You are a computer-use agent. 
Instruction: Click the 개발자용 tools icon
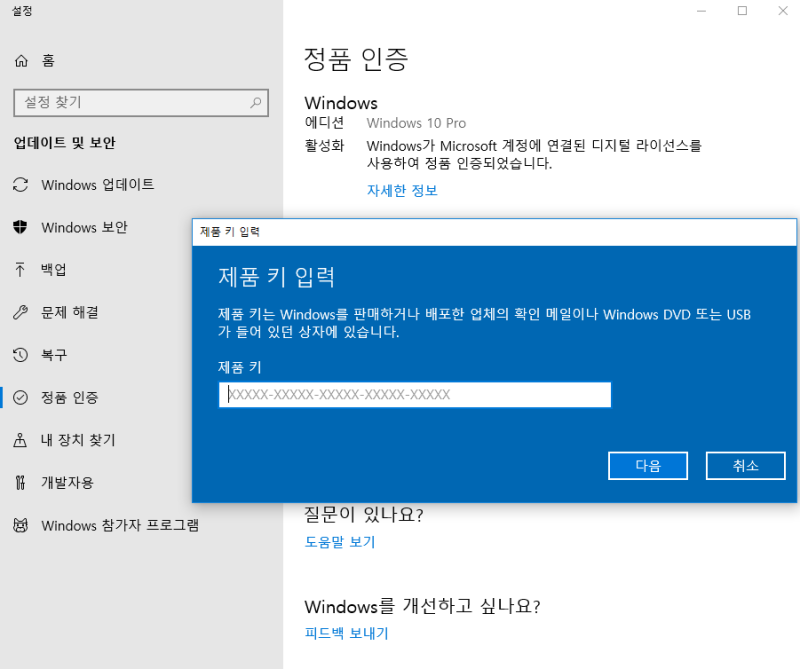(20, 482)
